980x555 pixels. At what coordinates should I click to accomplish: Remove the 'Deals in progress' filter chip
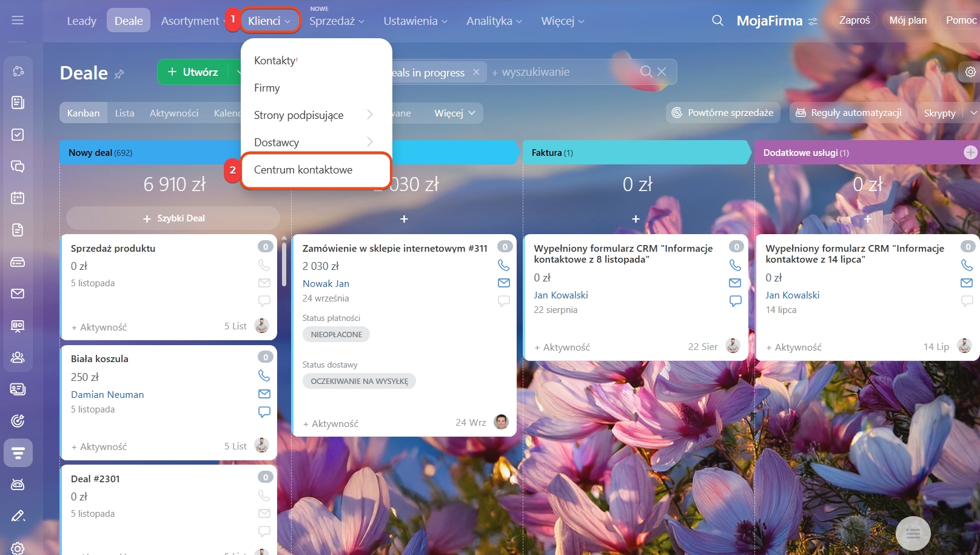click(477, 72)
